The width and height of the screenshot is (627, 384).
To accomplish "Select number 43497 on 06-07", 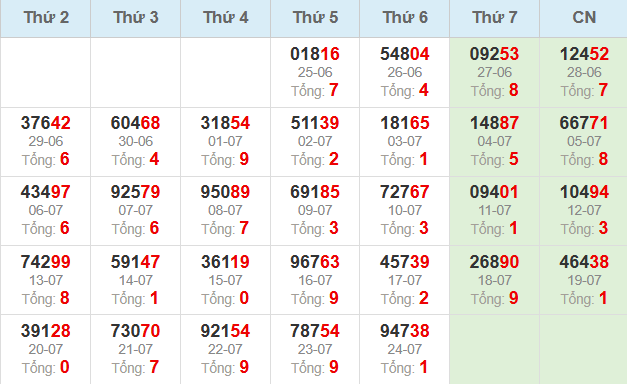I will coord(46,192).
